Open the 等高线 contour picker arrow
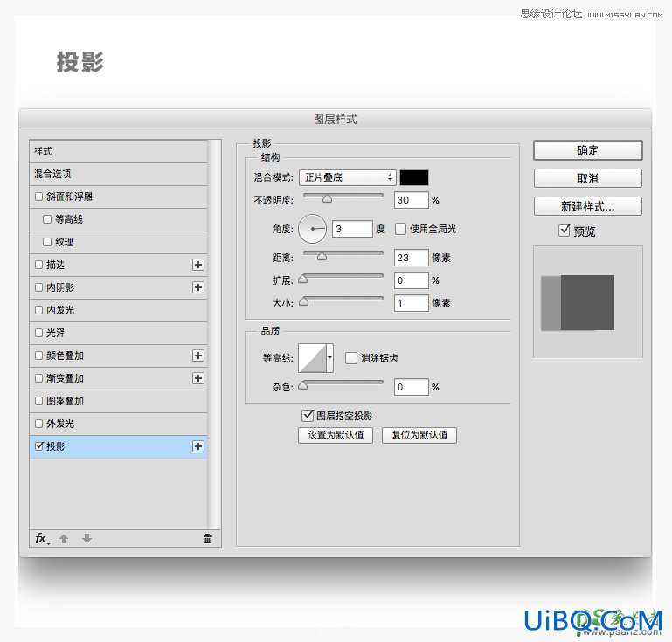This screenshot has width=672, height=642. click(330, 357)
